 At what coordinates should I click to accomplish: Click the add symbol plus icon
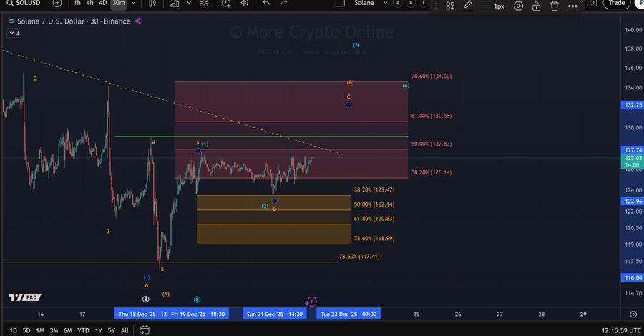coord(57,4)
